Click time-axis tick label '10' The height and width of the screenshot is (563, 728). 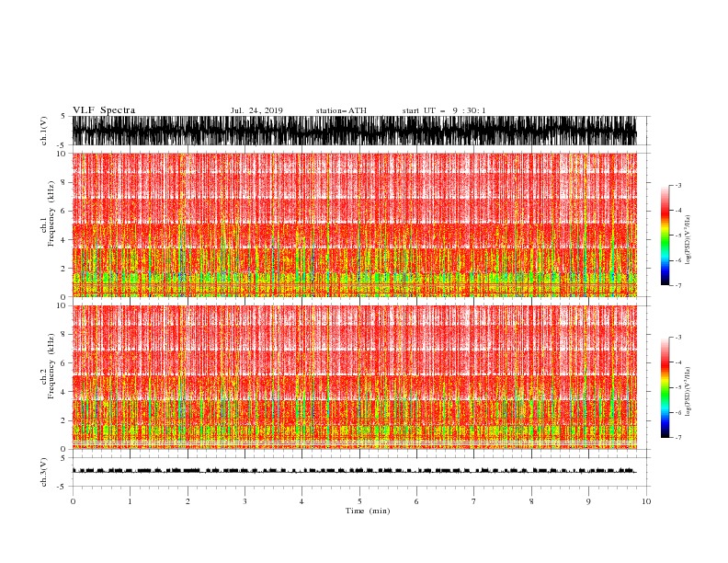[646, 501]
